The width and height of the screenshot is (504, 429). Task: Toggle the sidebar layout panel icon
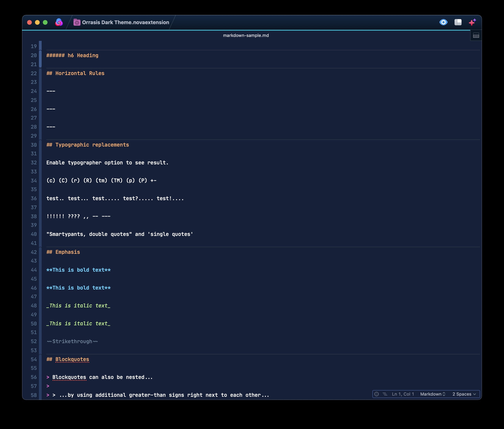tap(458, 22)
